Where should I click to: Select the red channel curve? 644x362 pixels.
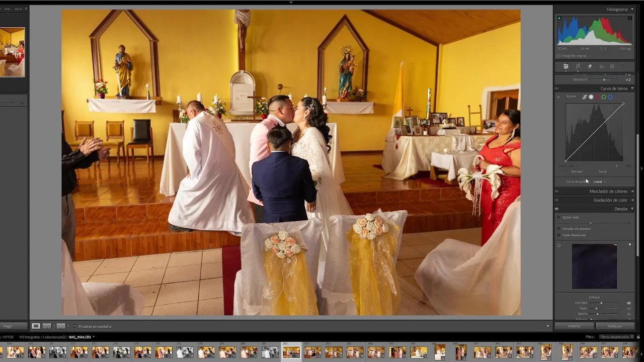597,97
